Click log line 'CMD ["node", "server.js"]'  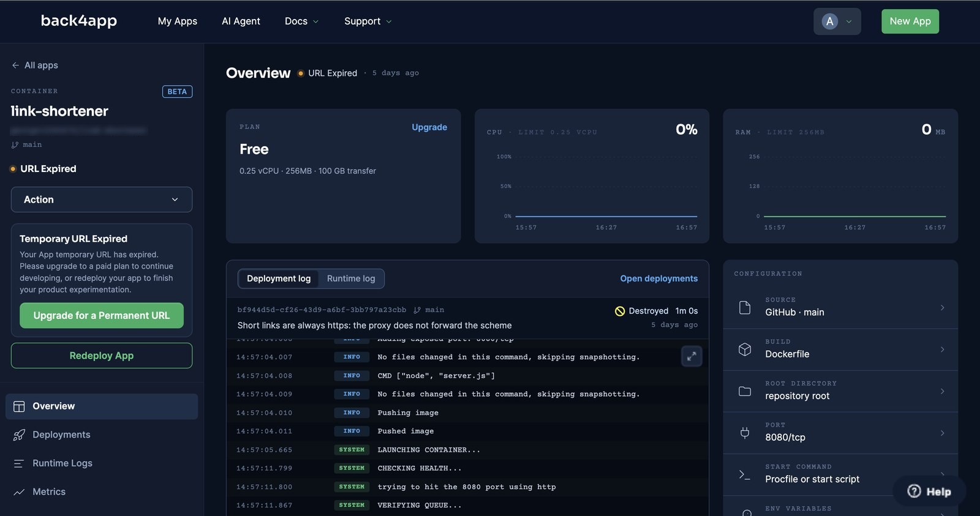click(x=436, y=376)
